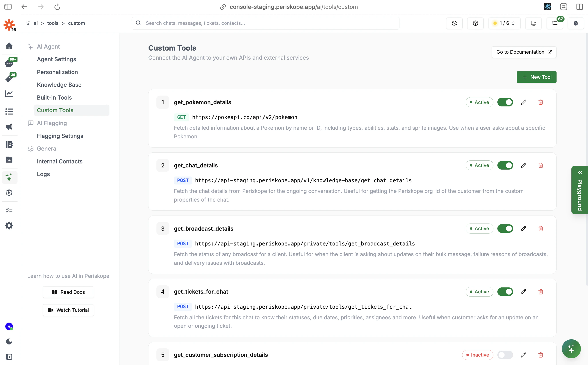This screenshot has width=588, height=365.
Task: Edit get_customer_subscription_details with pencil icon
Action: (x=523, y=355)
